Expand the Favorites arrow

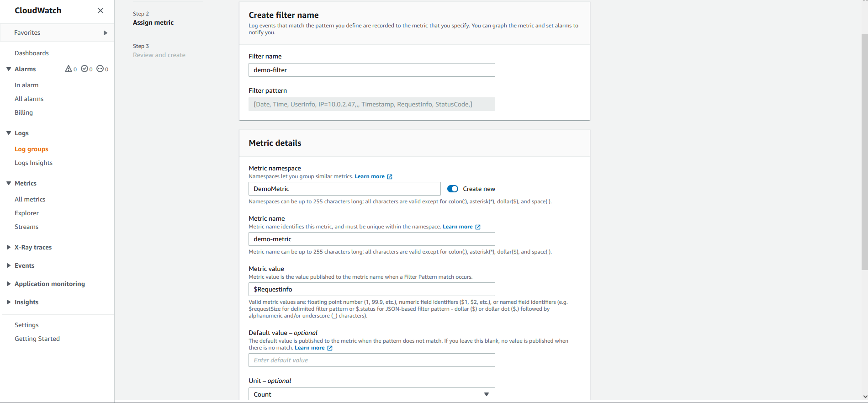click(106, 33)
